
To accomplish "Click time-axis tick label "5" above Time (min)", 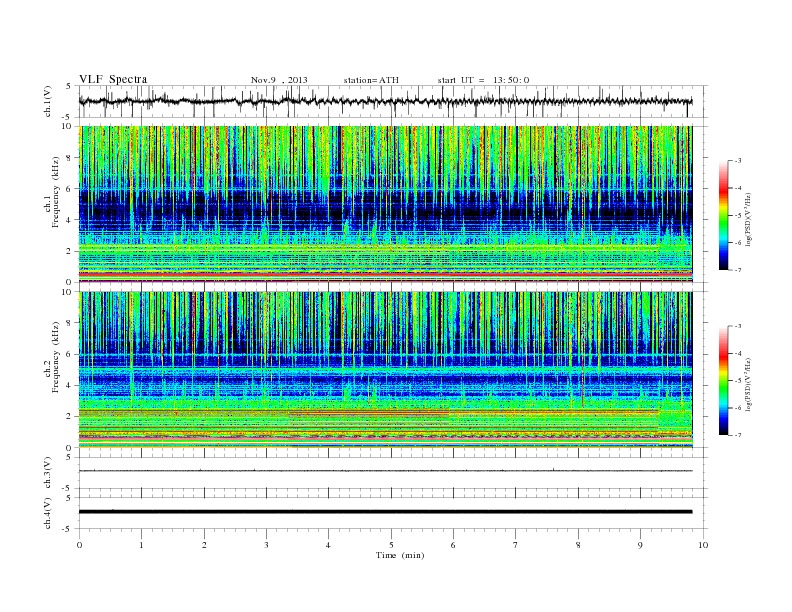I will 391,545.
